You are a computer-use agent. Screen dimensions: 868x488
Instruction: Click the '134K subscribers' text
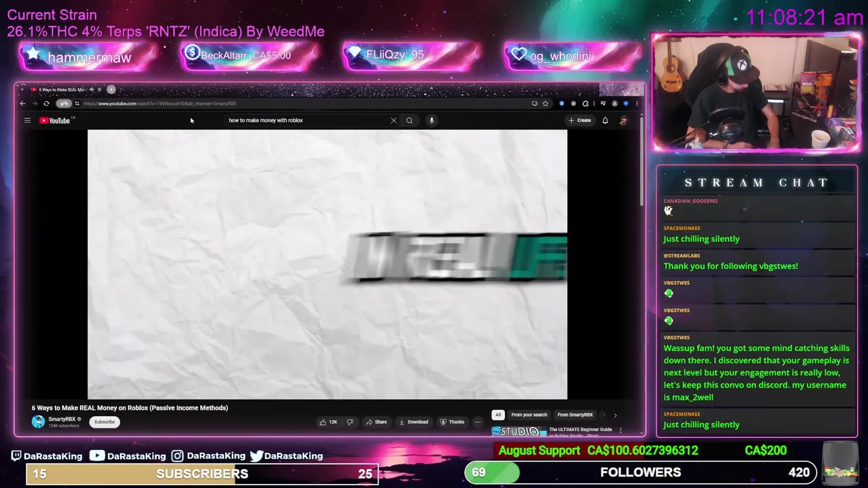click(x=64, y=426)
